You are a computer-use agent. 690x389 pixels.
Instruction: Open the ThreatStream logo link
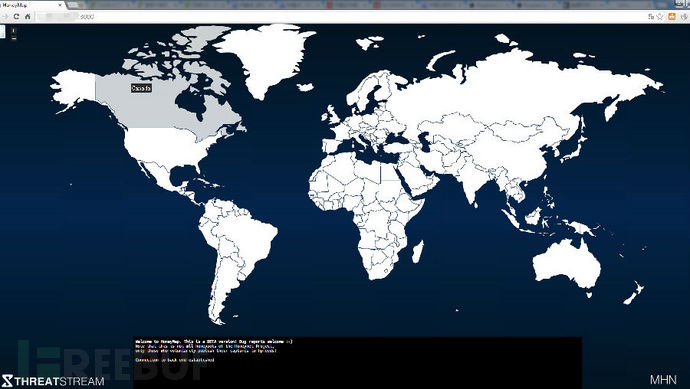click(53, 381)
